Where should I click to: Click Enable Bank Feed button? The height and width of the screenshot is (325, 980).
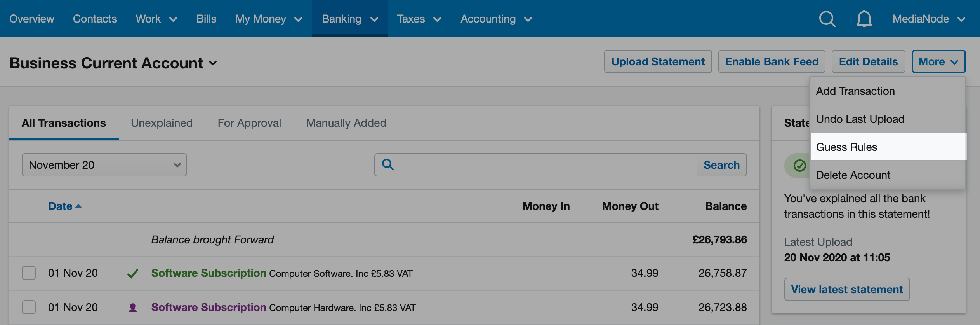point(771,61)
